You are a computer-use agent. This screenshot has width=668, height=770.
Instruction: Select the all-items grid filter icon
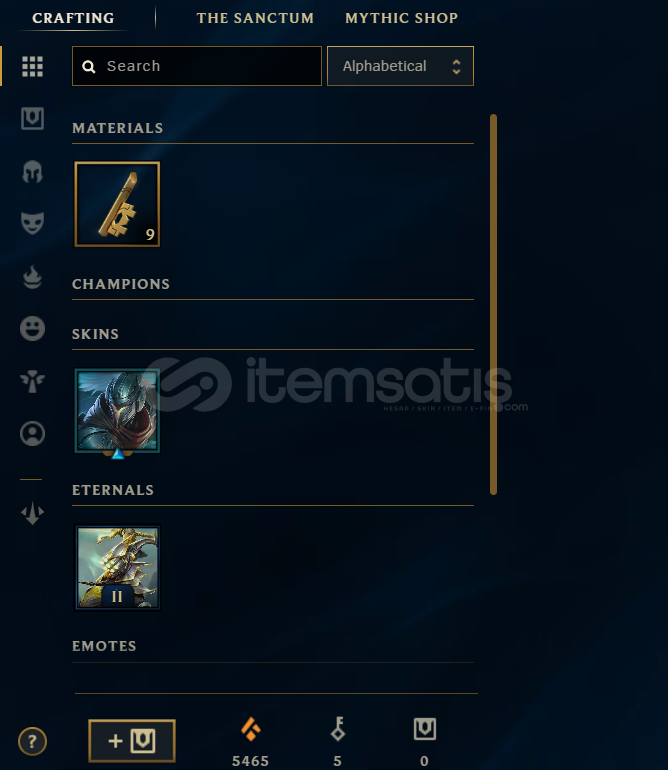pos(32,66)
